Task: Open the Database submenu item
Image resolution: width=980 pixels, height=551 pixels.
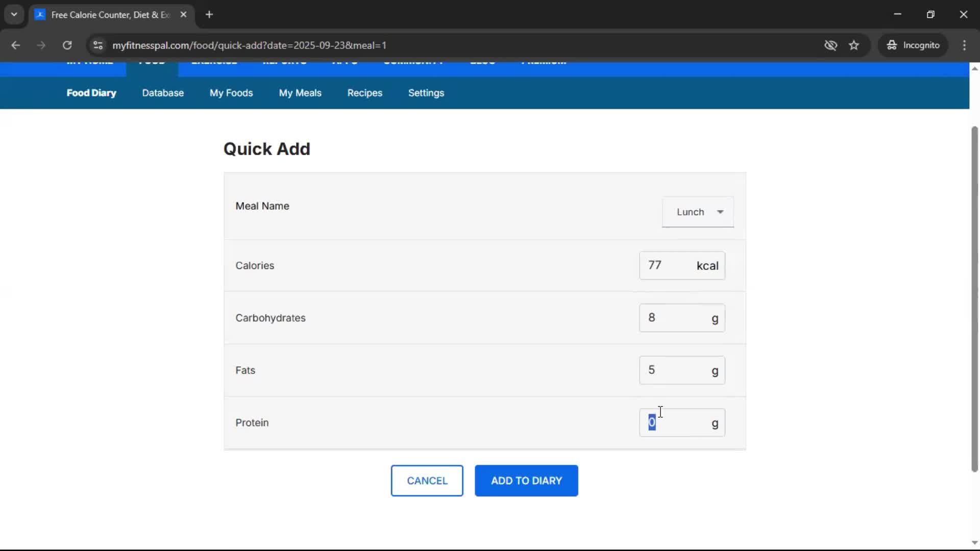Action: [x=163, y=93]
